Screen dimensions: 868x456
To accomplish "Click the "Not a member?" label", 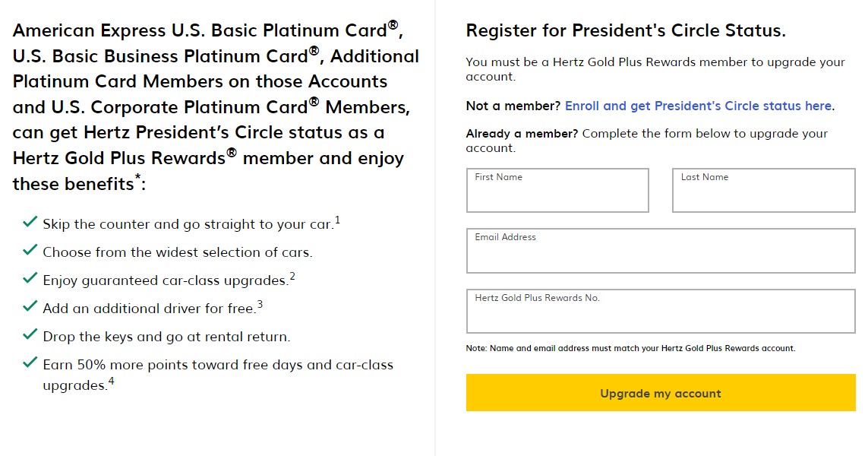I will tap(514, 106).
